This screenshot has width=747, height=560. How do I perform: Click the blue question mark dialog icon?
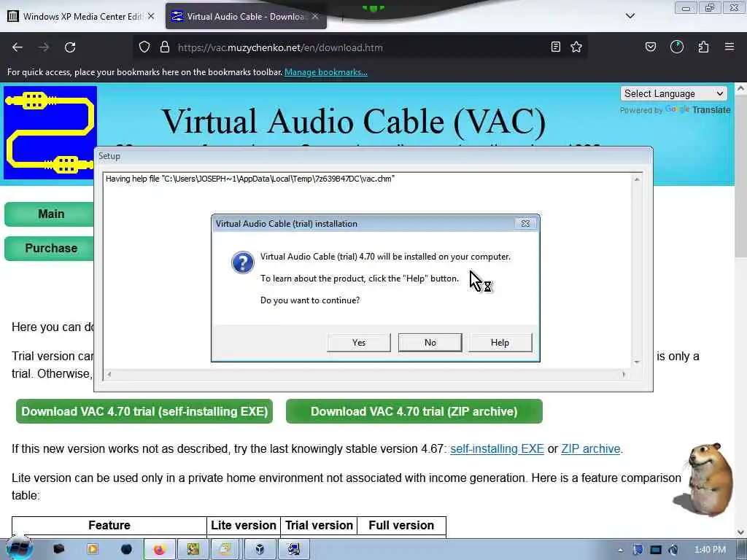[x=242, y=262]
